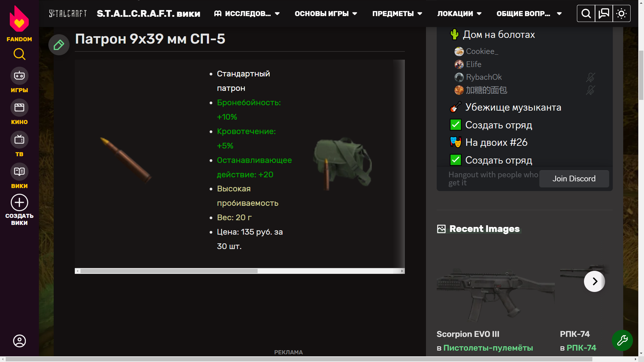Expand the Основы игры dropdown
This screenshot has width=644, height=362.
click(326, 14)
